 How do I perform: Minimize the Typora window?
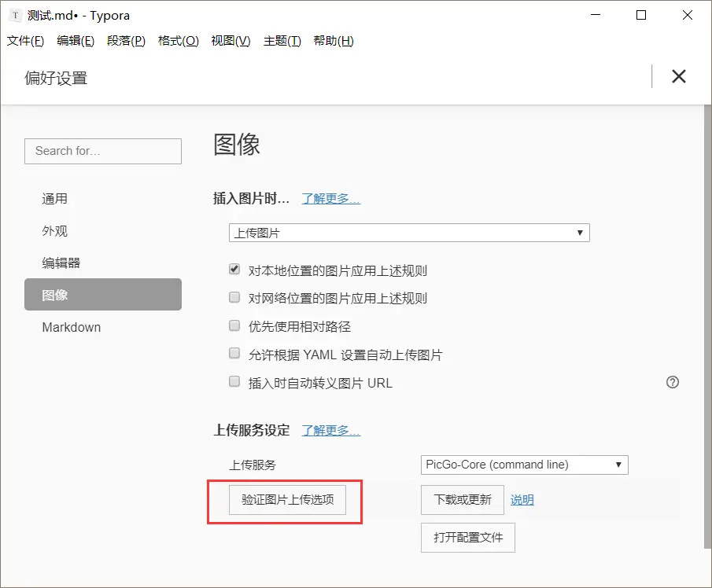596,15
